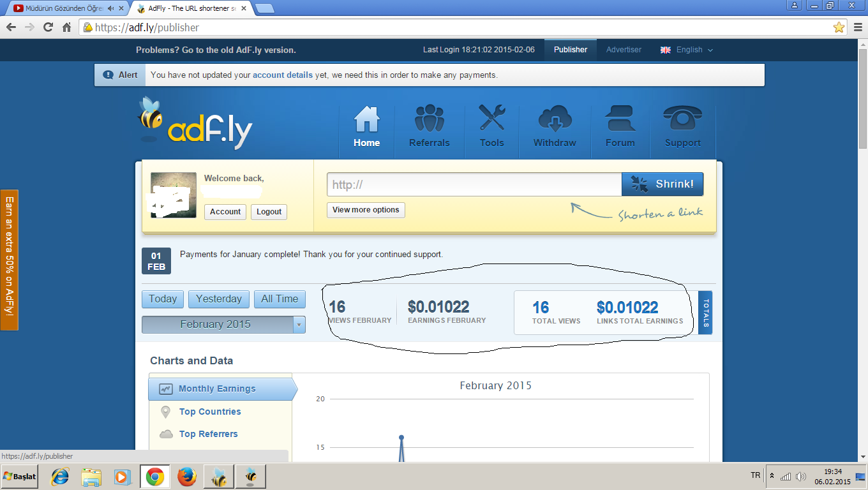Open the Support telephone icon
The height and width of the screenshot is (490, 868).
coord(682,119)
